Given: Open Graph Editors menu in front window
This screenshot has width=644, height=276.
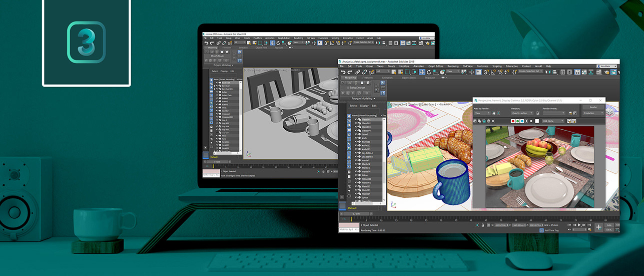Looking at the screenshot, I should pos(435,66).
